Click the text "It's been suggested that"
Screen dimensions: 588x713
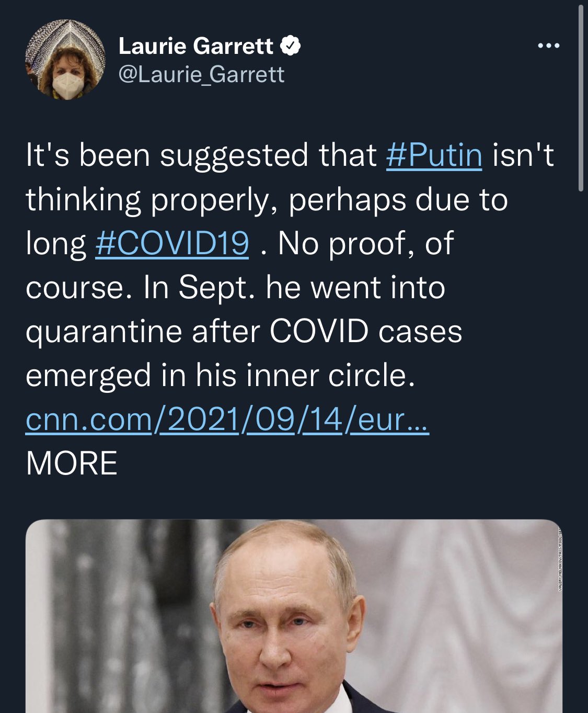click(201, 155)
